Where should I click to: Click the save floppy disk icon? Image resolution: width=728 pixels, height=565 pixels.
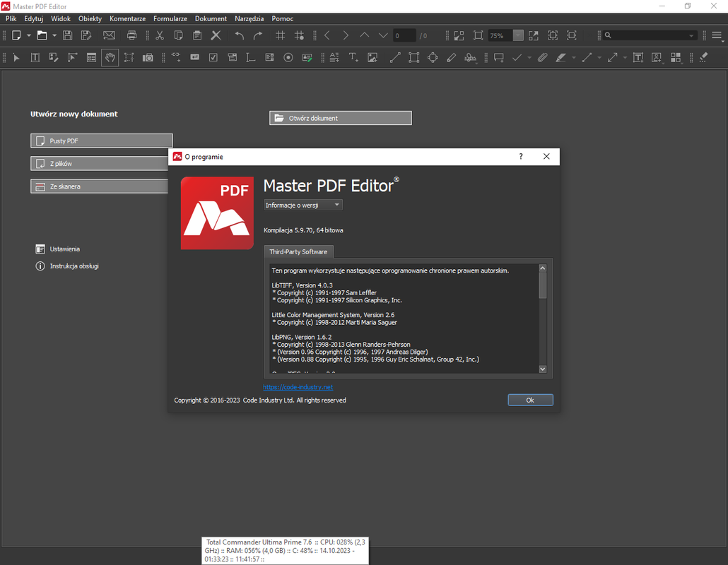pos(67,35)
